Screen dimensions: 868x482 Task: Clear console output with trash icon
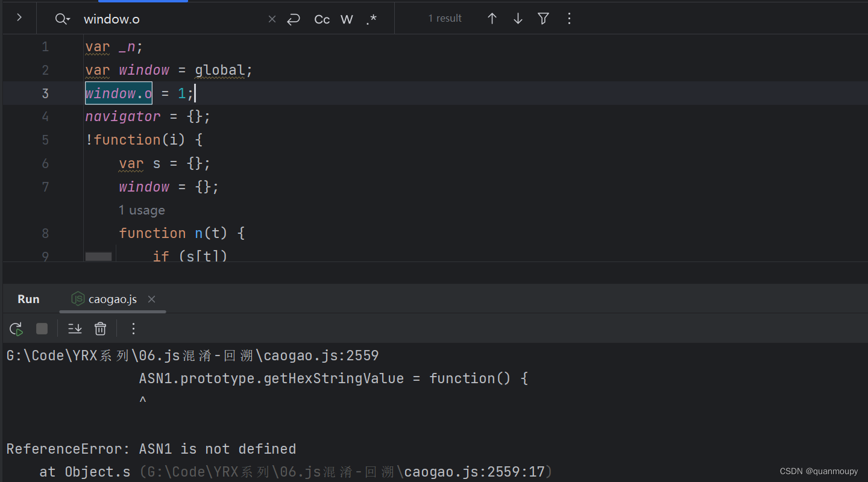[100, 328]
